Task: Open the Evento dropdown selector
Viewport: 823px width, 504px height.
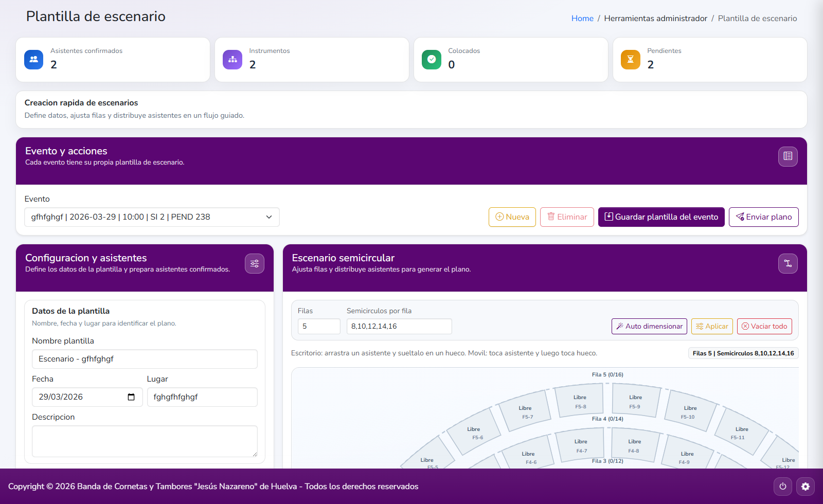Action: click(152, 217)
